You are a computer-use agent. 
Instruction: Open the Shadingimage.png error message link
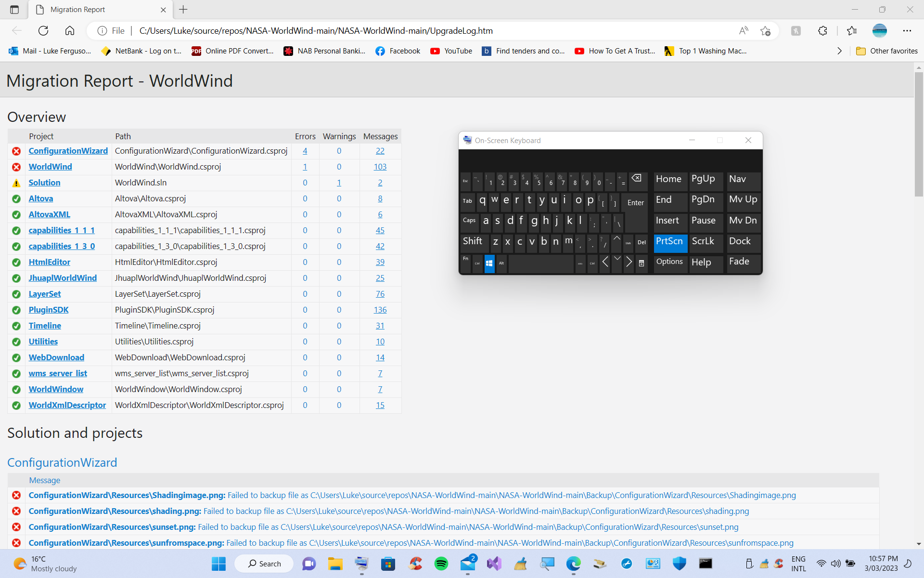tap(412, 495)
